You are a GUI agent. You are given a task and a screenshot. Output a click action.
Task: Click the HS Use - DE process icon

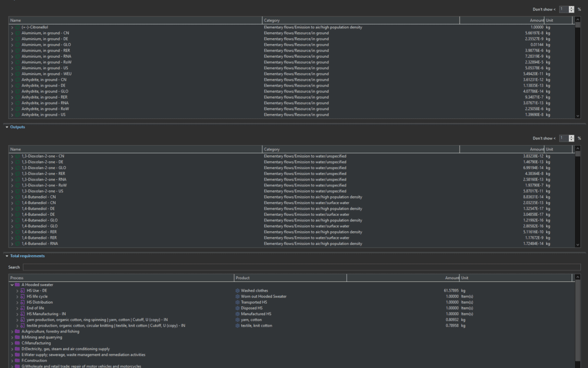(x=22, y=291)
